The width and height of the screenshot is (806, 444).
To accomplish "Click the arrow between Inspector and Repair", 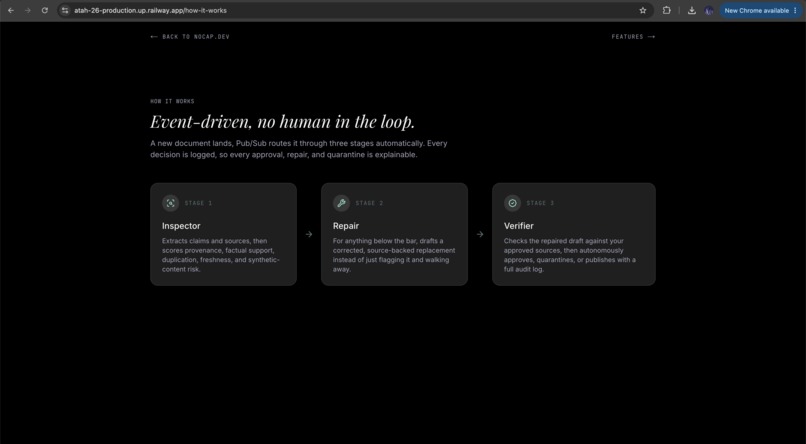I will click(x=309, y=234).
